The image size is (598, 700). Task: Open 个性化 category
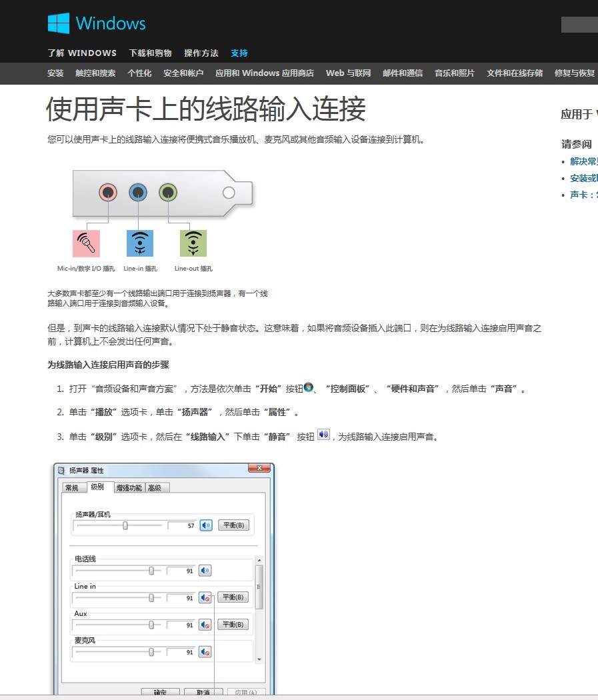140,73
